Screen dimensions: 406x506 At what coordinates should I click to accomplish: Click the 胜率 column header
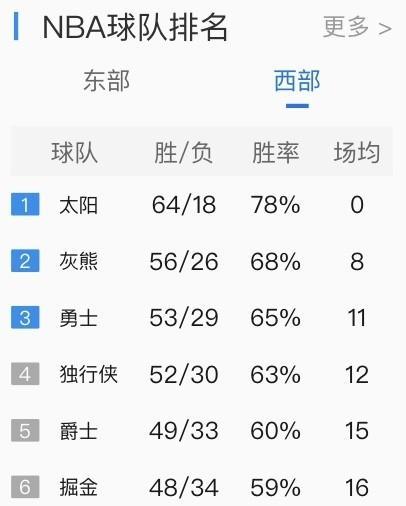(x=275, y=153)
